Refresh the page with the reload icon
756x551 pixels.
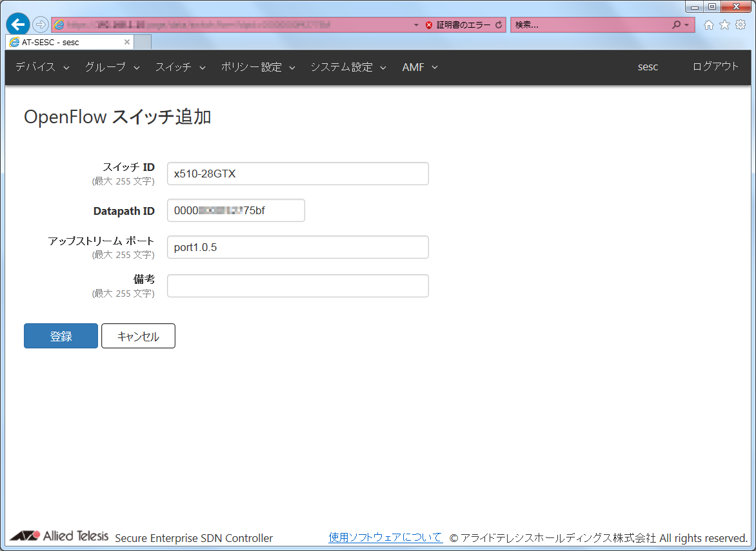coord(499,25)
